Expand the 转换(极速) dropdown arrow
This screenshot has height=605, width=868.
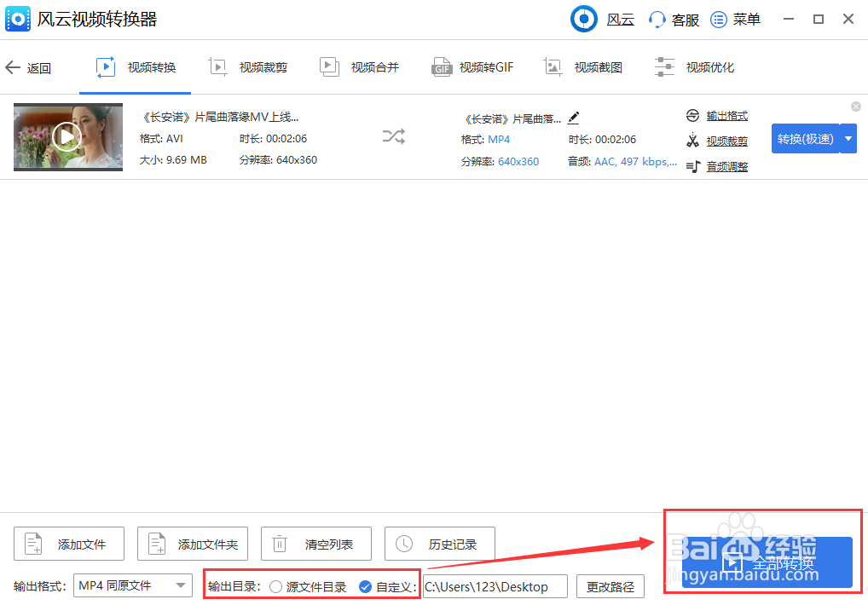847,138
